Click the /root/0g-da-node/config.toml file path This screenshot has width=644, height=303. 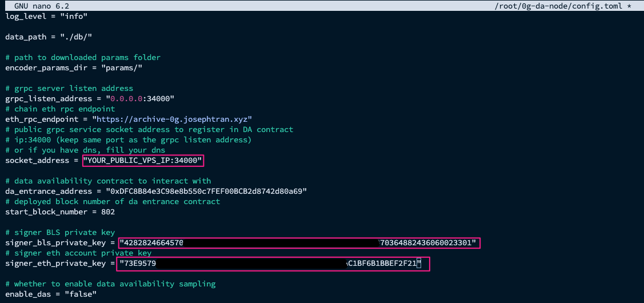pyautogui.click(x=558, y=5)
